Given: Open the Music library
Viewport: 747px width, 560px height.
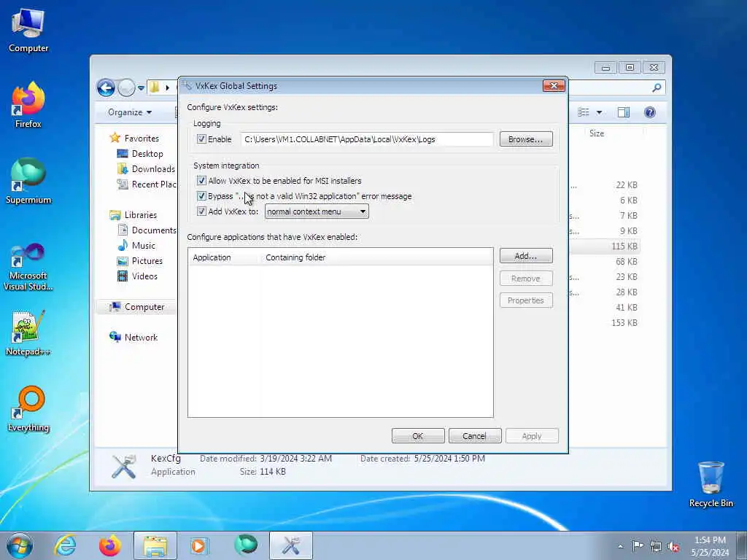Looking at the screenshot, I should (144, 246).
